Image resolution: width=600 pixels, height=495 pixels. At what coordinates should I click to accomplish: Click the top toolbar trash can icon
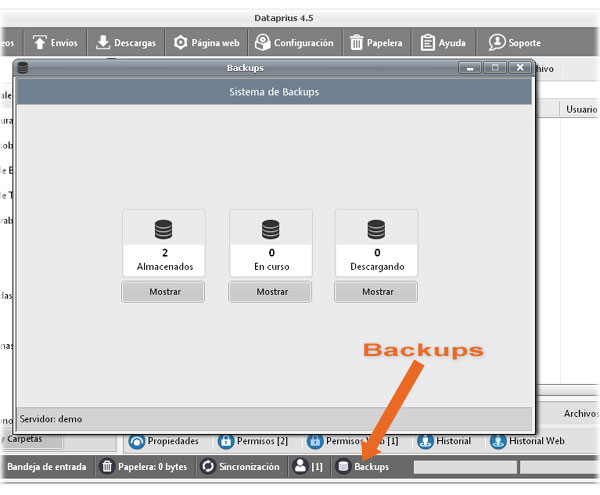[x=356, y=42]
